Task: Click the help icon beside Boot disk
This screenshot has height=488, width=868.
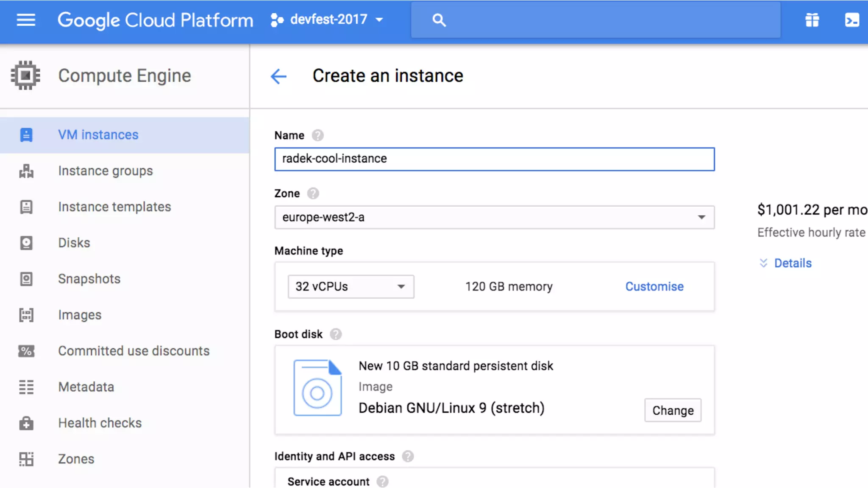Action: (x=336, y=335)
